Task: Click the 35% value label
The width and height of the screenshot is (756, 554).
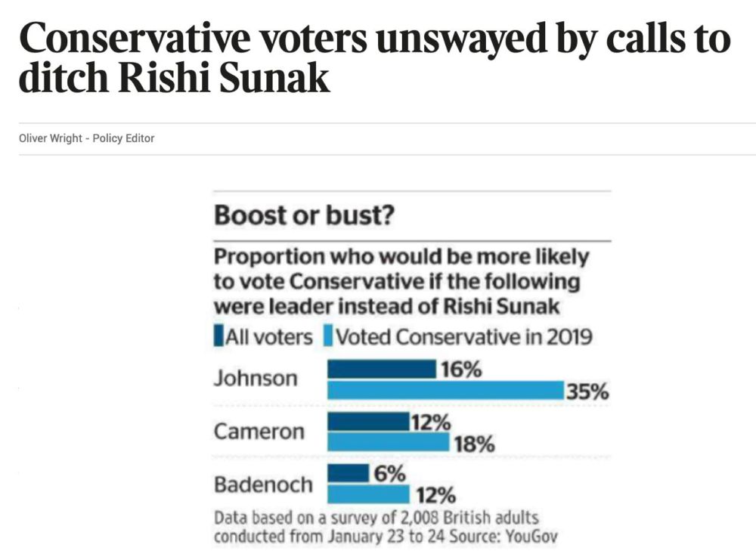Action: 589,392
